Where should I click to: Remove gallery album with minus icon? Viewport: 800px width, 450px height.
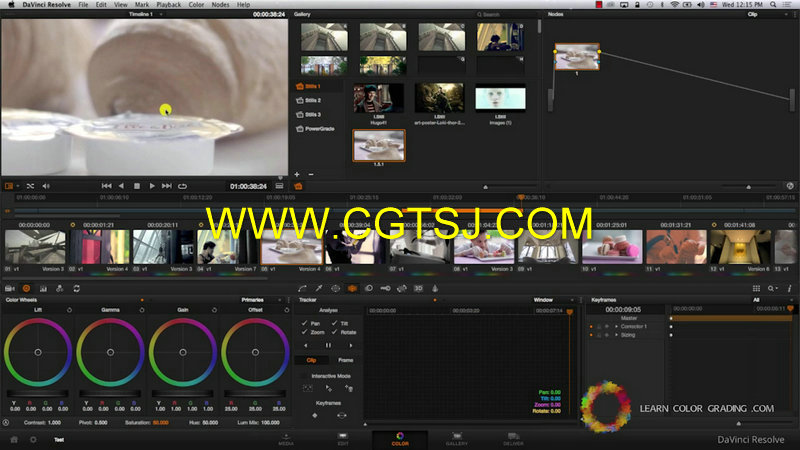[x=311, y=174]
